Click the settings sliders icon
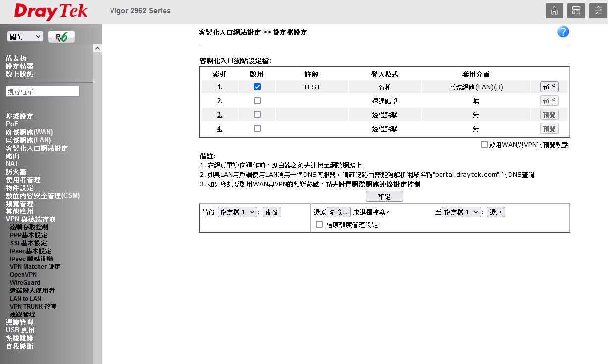608x364 pixels. [x=598, y=11]
